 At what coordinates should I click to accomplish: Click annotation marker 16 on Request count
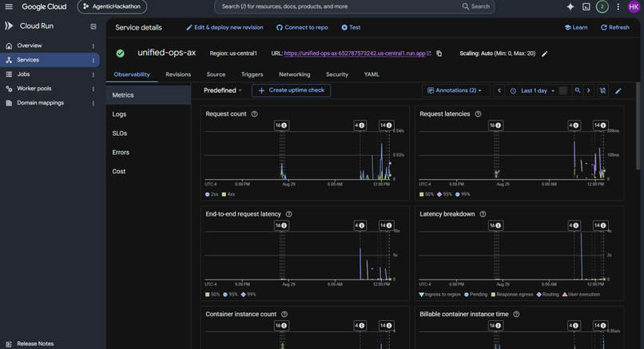click(x=281, y=125)
